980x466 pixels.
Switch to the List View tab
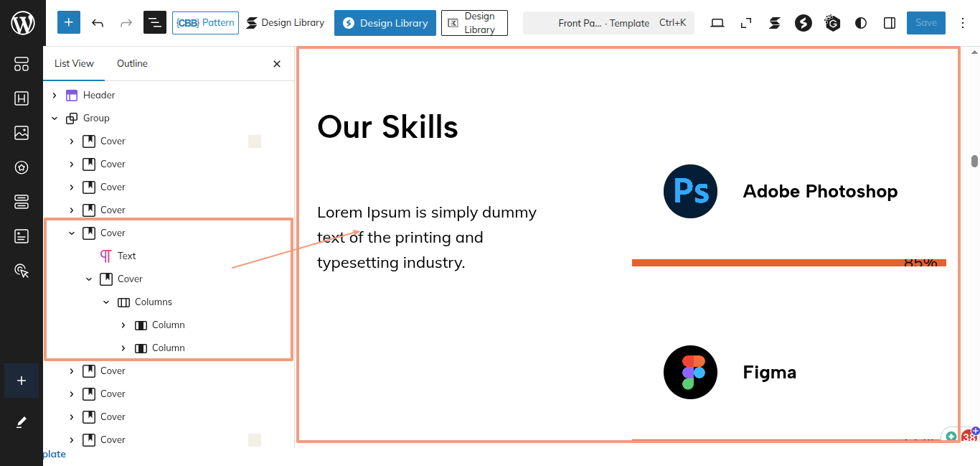point(74,64)
